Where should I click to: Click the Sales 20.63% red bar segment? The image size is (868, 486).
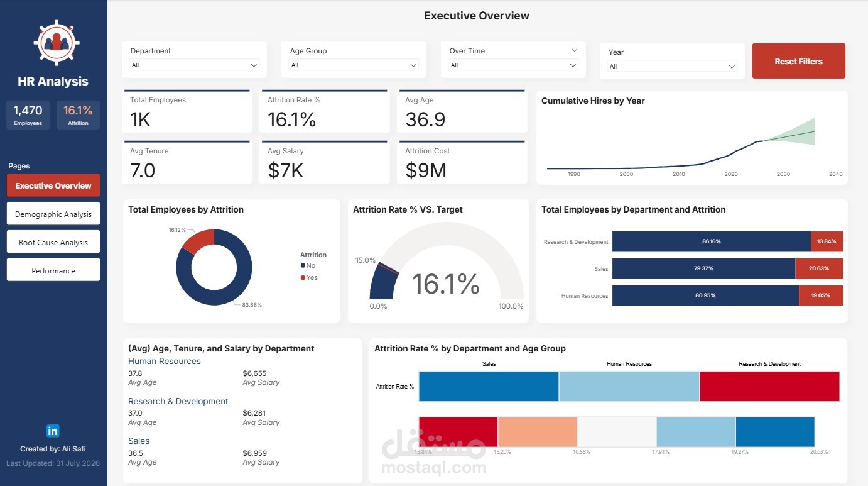[x=819, y=268]
